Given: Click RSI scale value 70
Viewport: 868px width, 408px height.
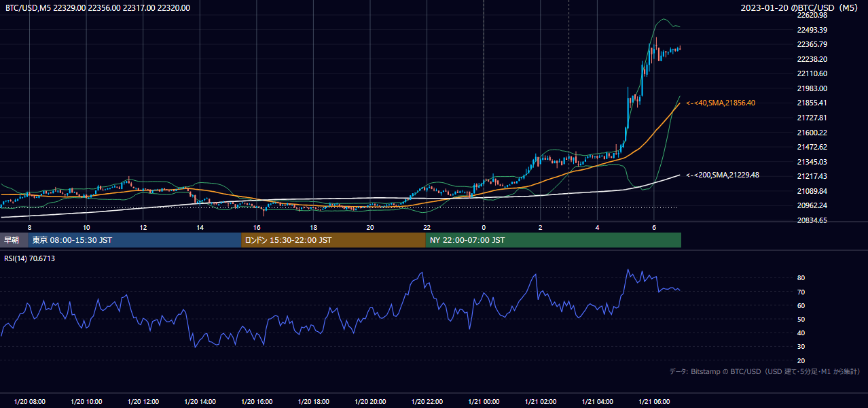Looking at the screenshot, I should pyautogui.click(x=801, y=292).
